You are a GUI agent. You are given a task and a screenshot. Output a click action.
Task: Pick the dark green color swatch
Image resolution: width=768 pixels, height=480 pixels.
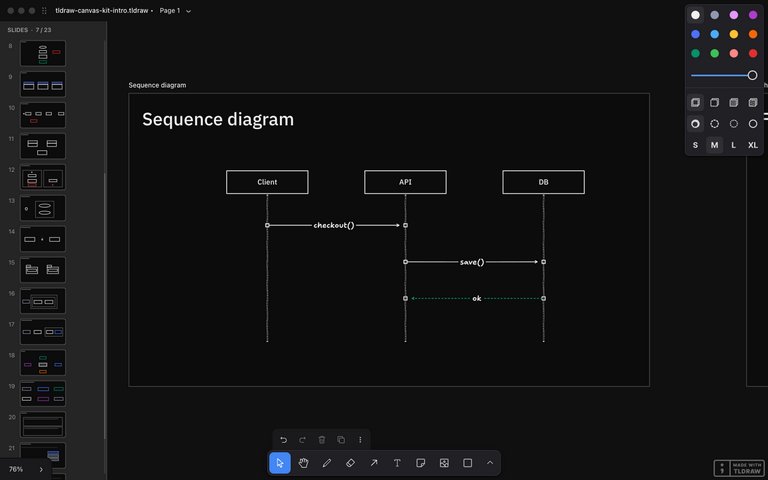click(695, 53)
